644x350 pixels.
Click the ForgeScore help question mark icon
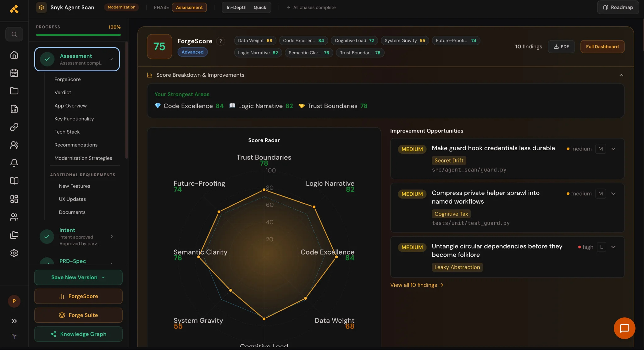pyautogui.click(x=221, y=41)
